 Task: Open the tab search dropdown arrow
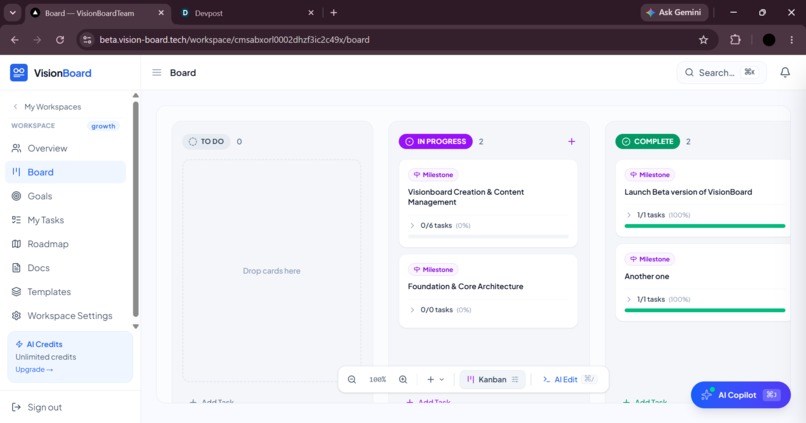point(12,12)
